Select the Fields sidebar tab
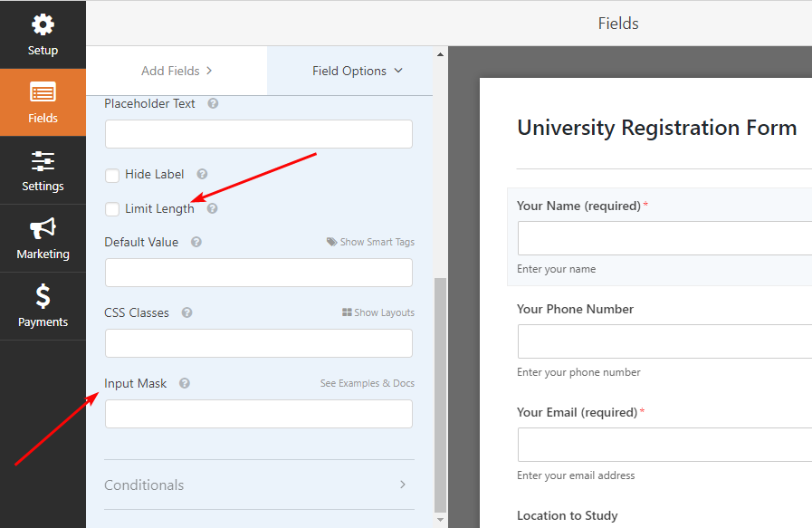The height and width of the screenshot is (528, 812). (43, 102)
